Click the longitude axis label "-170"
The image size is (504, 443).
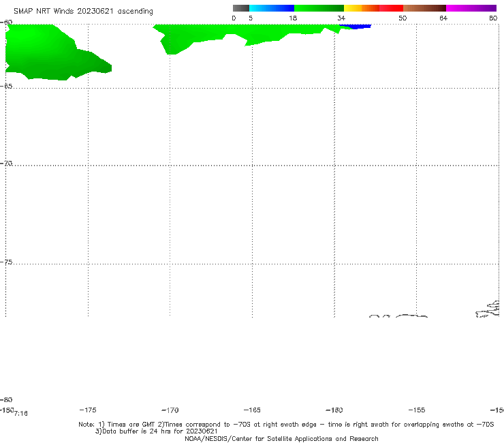pyautogui.click(x=170, y=410)
